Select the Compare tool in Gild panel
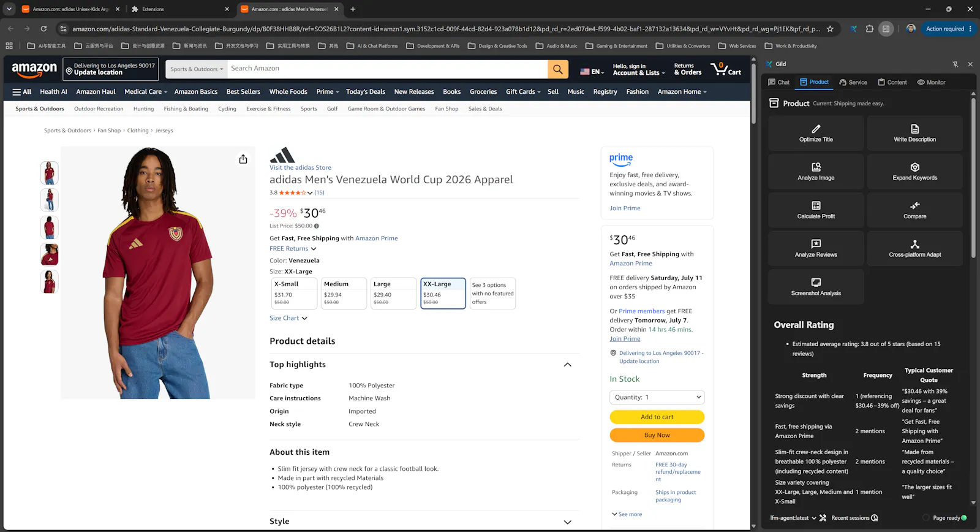980x532 pixels. [914, 210]
